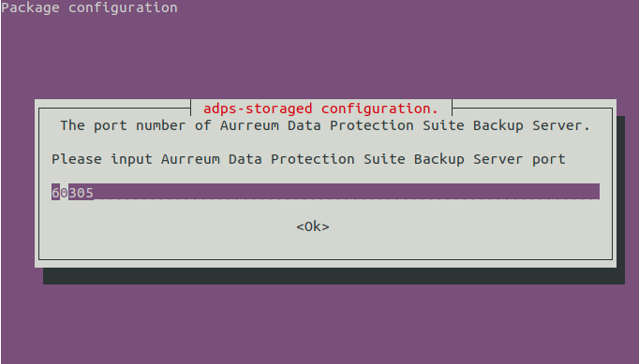
Task: Click the dialog border line left of title
Action: click(x=114, y=109)
